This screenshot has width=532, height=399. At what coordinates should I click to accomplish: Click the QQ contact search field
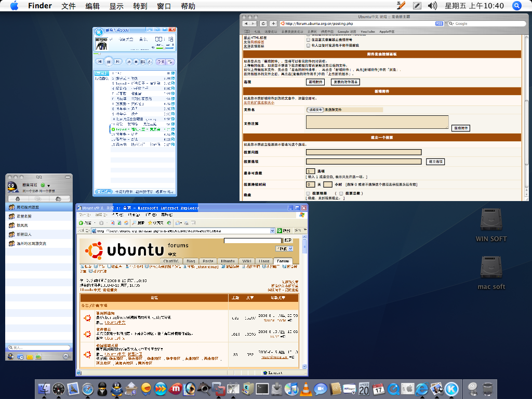coord(39,348)
